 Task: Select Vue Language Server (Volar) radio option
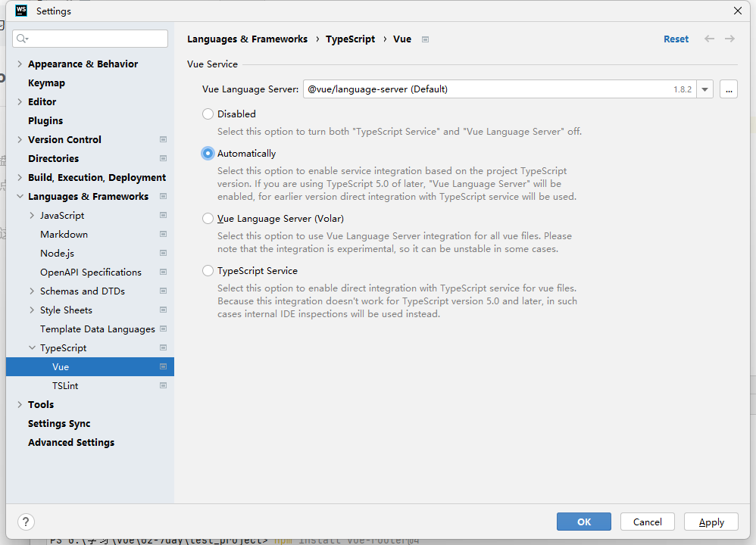coord(208,219)
